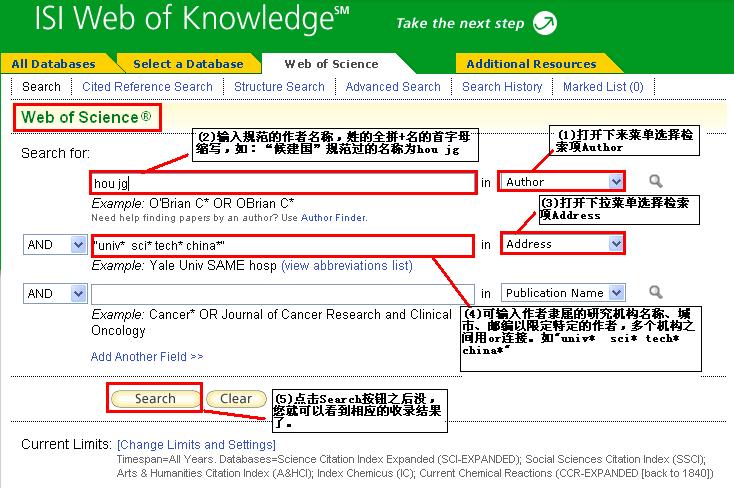Open Change Limits and Settings link

pos(196,444)
